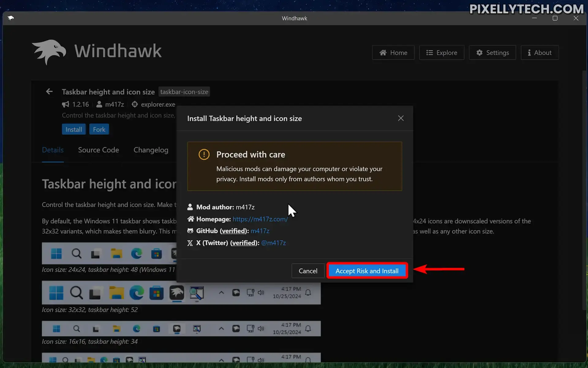Image resolution: width=588 pixels, height=368 pixels.
Task: Click the X (Twitter) logo icon
Action: point(190,243)
